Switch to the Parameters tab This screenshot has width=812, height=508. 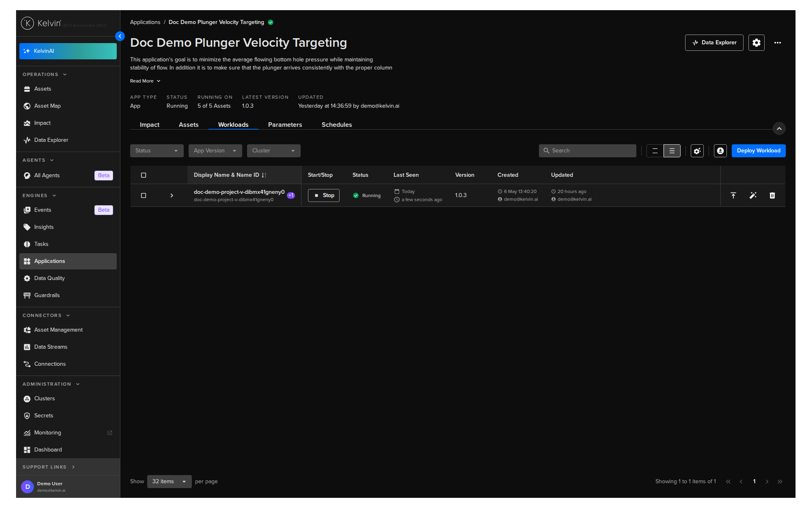(x=285, y=125)
